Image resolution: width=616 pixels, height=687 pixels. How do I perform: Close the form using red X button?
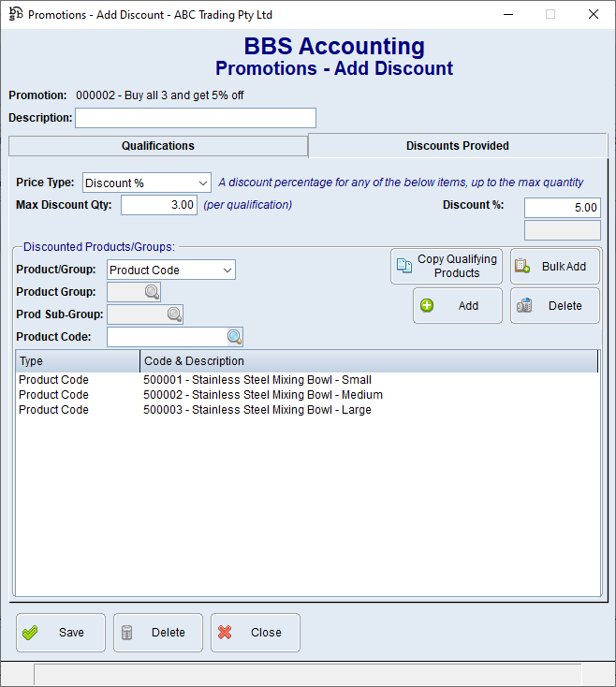coord(256,633)
